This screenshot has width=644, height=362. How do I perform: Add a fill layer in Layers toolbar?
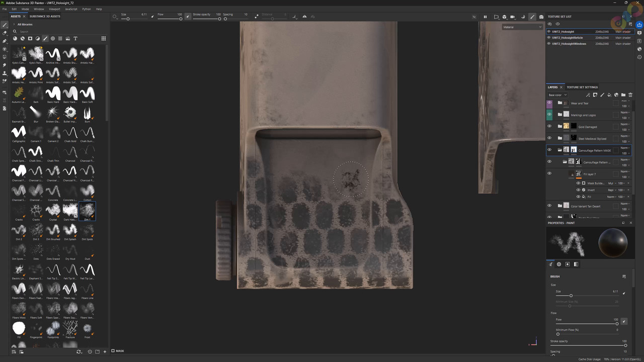pos(609,95)
